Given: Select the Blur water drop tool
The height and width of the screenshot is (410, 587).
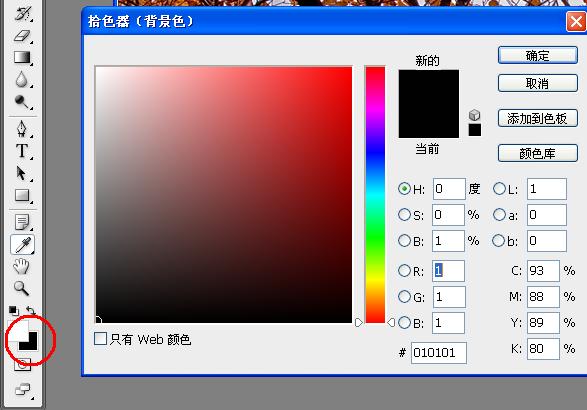Looking at the screenshot, I should click(22, 79).
